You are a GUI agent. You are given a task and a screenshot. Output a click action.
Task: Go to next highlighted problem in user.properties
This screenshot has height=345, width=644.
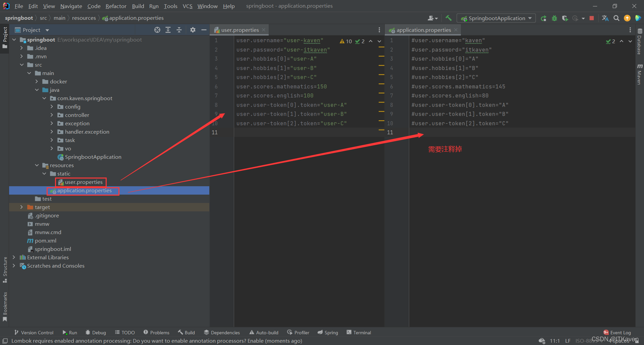(379, 41)
